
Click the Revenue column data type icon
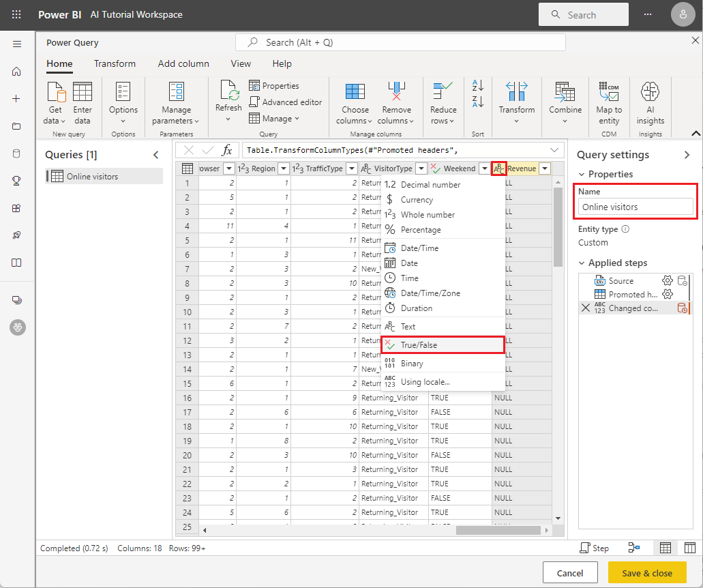click(498, 168)
